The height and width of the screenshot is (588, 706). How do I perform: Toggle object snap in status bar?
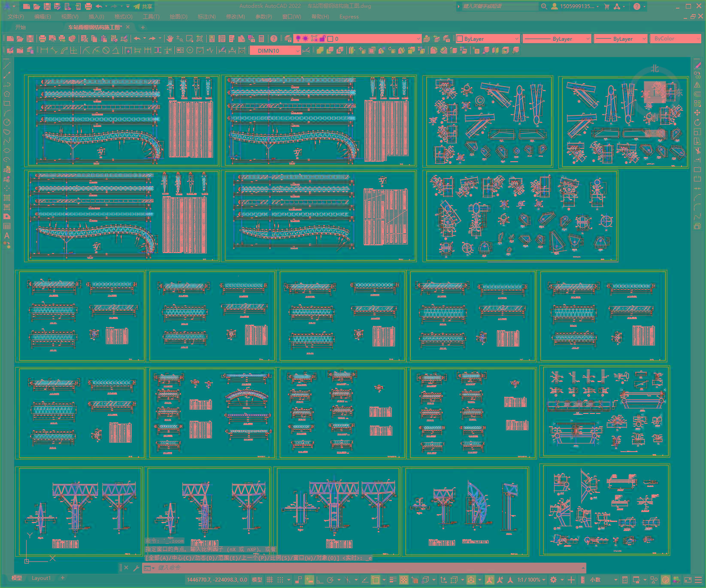point(376,580)
